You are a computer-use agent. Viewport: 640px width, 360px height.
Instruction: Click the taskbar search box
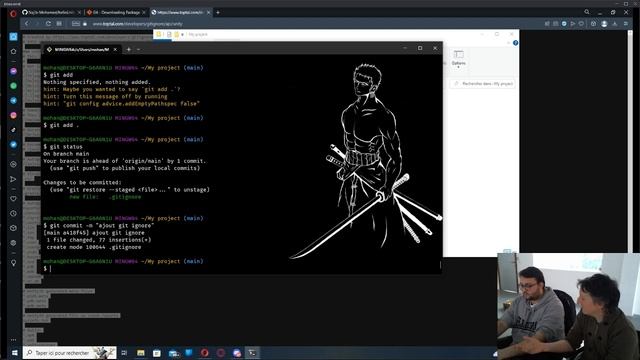tap(69, 353)
